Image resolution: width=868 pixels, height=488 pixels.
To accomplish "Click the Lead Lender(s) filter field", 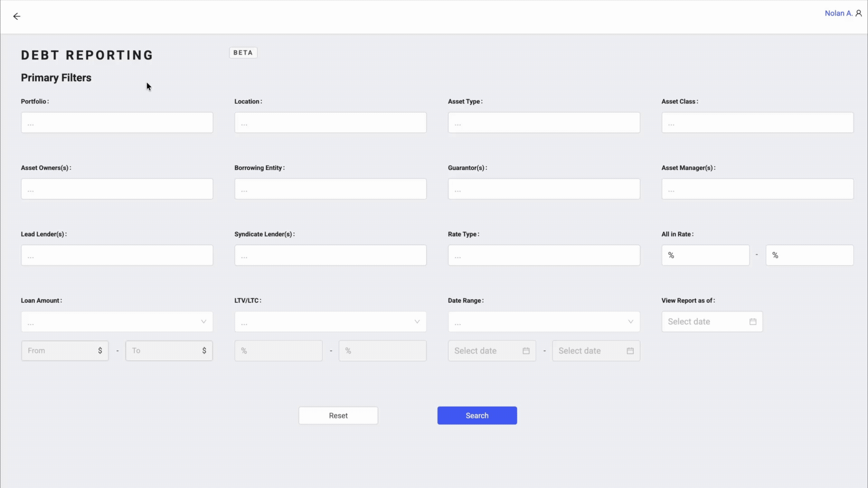I will 117,255.
